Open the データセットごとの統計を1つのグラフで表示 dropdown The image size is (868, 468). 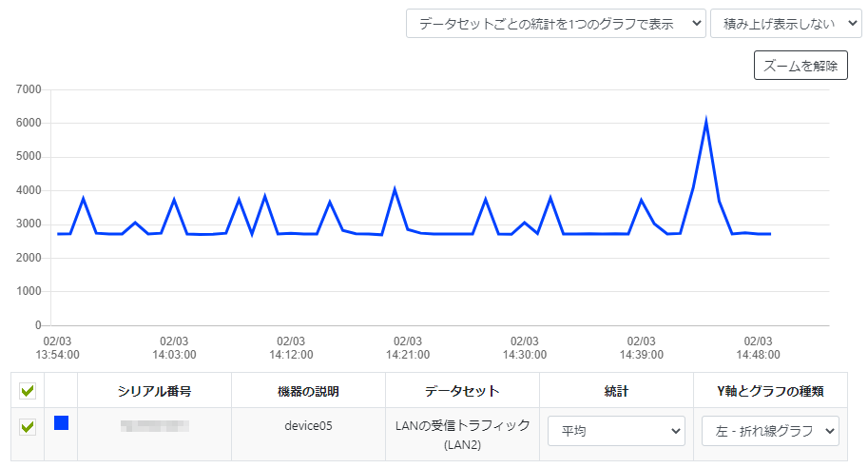click(556, 24)
